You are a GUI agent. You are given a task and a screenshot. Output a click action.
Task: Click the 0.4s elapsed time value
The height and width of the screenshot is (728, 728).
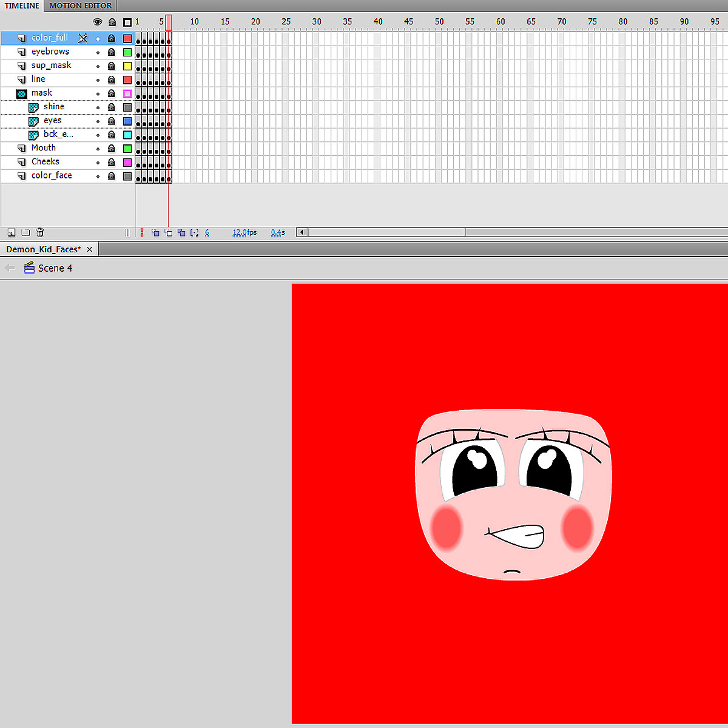[x=278, y=232]
